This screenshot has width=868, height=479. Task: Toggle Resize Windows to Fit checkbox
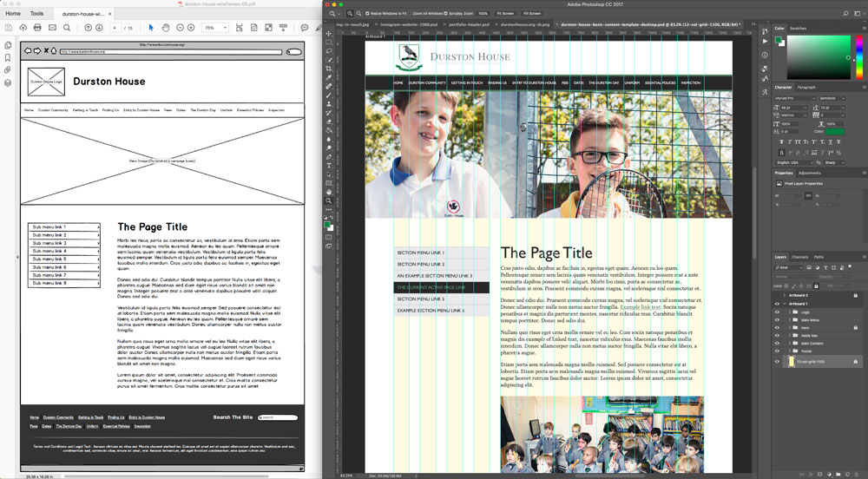[367, 13]
